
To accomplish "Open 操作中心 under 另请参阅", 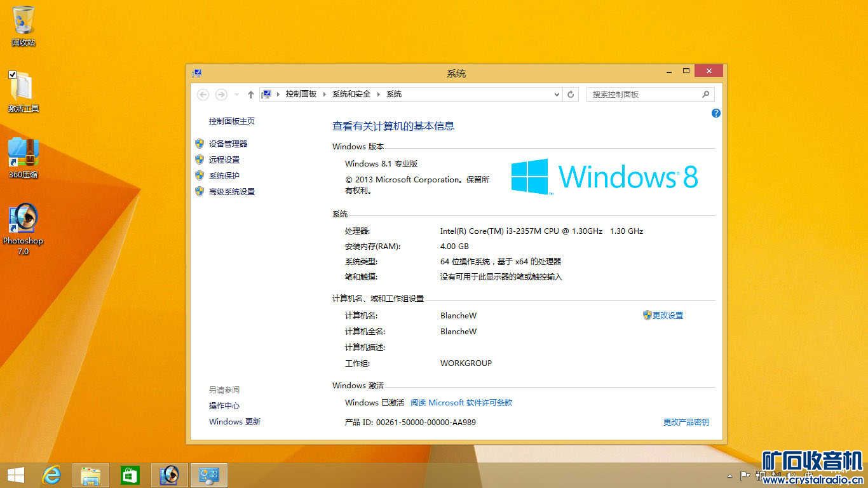I will (x=224, y=406).
